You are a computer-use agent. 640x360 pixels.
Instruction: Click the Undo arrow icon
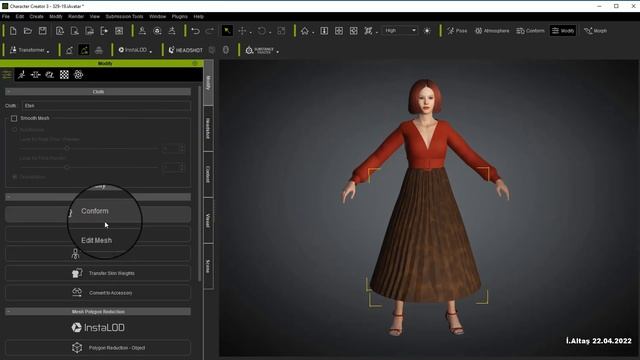coord(196,31)
